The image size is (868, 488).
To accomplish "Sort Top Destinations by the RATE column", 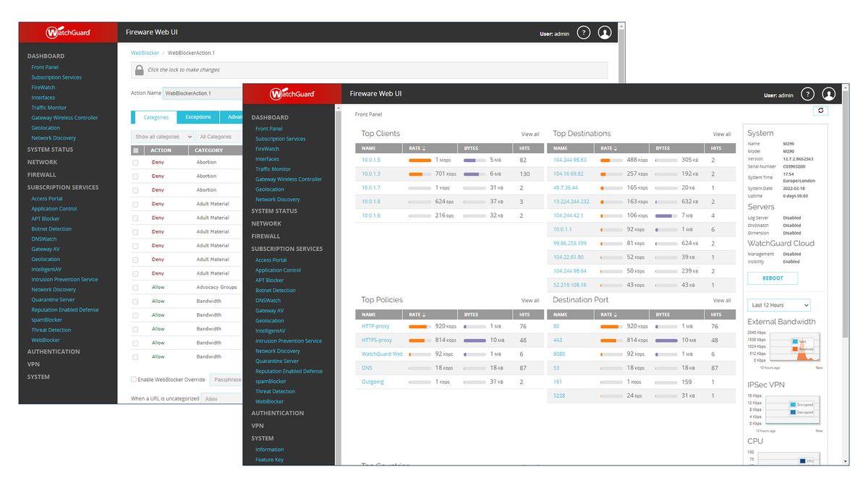I will 609,148.
